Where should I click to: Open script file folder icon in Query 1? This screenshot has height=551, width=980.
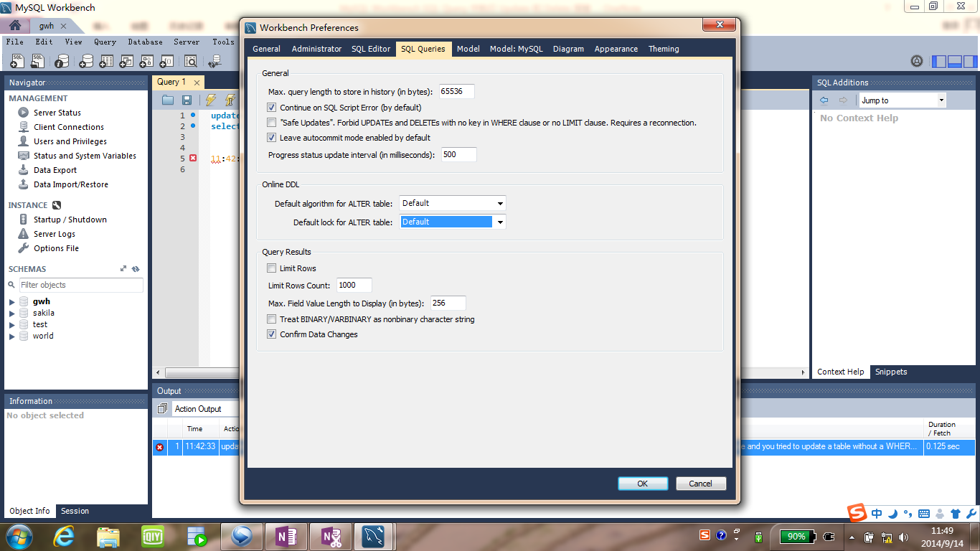[x=168, y=100]
